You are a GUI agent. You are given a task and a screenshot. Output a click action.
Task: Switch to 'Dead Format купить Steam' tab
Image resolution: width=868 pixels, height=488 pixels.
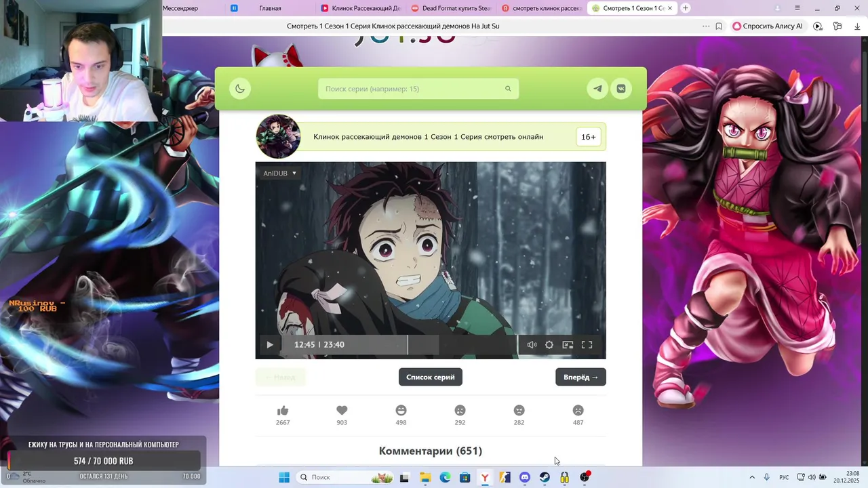pyautogui.click(x=450, y=8)
